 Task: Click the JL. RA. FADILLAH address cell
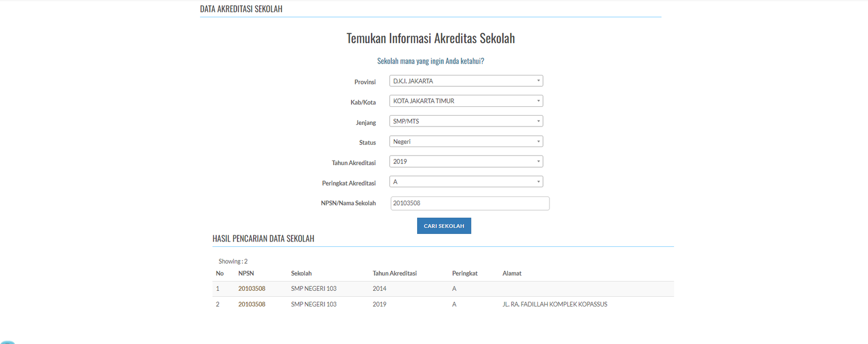tap(554, 304)
